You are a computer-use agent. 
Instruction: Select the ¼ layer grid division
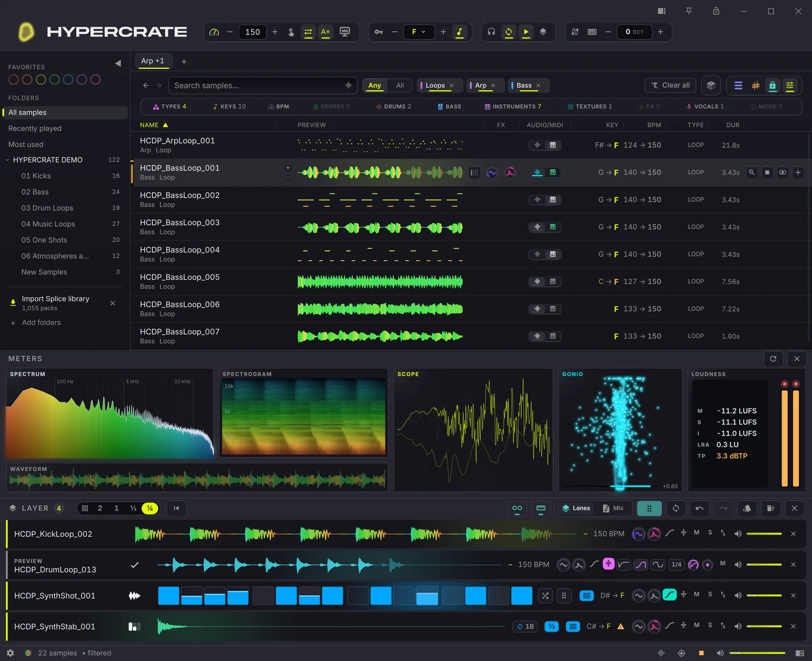pyautogui.click(x=150, y=508)
